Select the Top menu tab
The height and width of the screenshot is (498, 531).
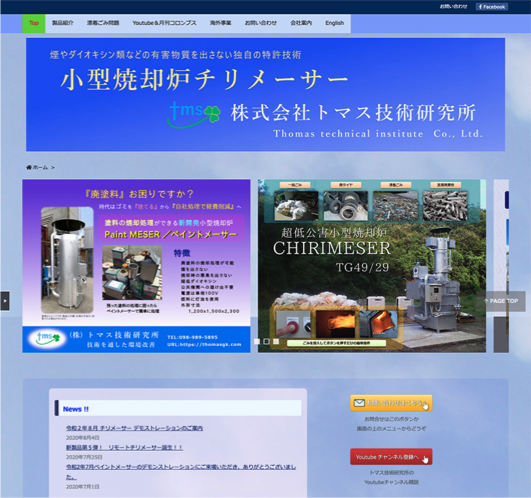[34, 23]
